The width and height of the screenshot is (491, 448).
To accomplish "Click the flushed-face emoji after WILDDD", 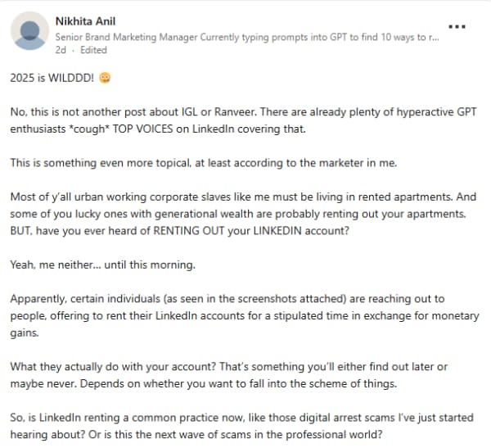I will pyautogui.click(x=104, y=79).
